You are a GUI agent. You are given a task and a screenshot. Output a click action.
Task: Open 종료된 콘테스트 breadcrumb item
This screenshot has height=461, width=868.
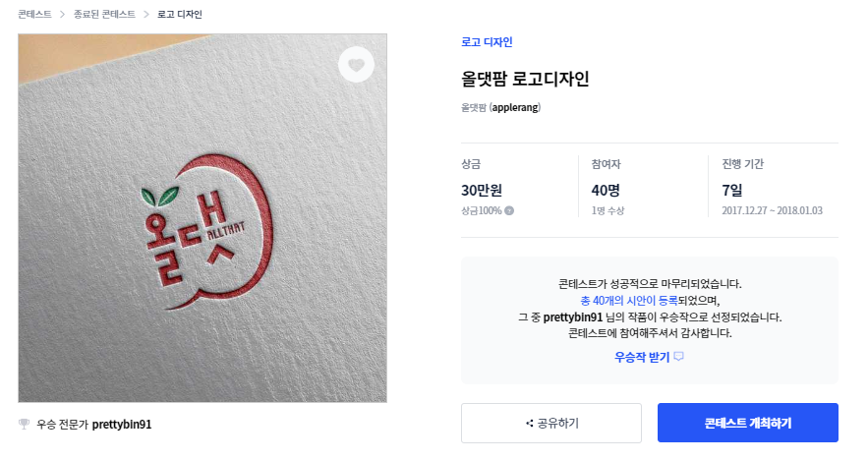(103, 15)
